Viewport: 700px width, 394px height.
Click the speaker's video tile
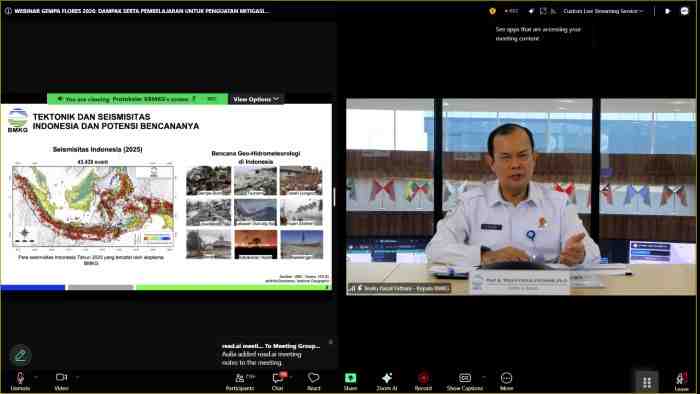521,196
